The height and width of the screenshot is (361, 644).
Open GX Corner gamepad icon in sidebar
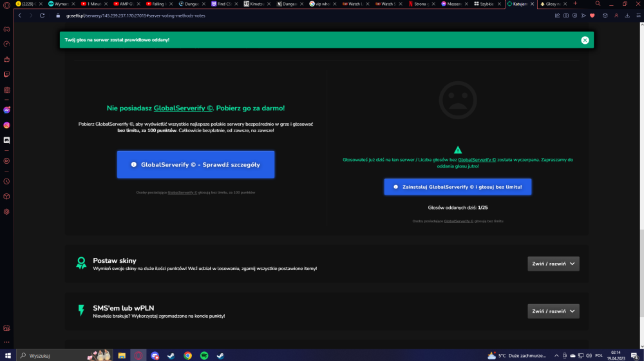(6, 29)
